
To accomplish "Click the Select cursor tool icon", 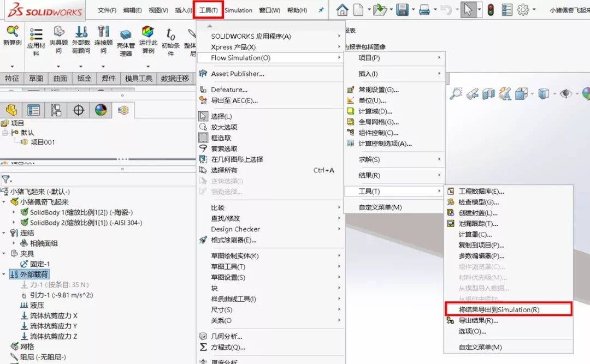I will (x=468, y=10).
